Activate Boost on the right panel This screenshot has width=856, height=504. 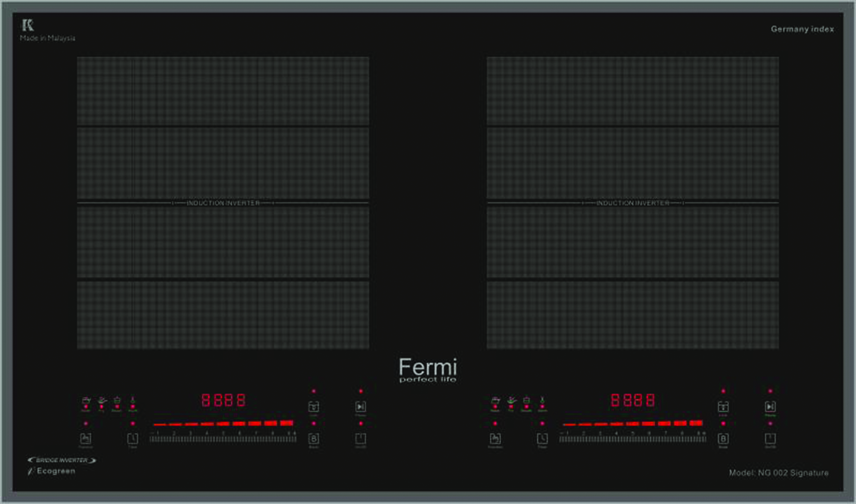(x=723, y=439)
